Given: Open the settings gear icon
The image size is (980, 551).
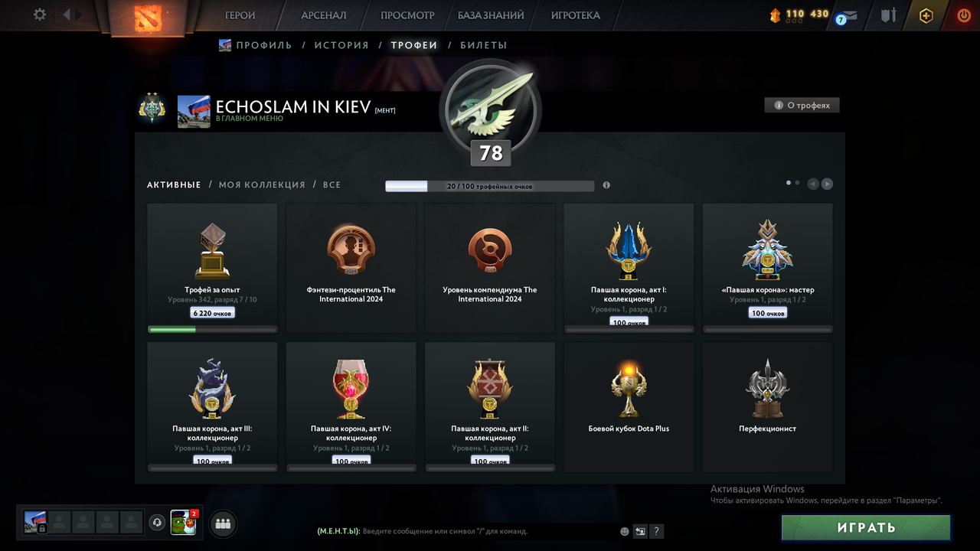Looking at the screenshot, I should point(40,15).
